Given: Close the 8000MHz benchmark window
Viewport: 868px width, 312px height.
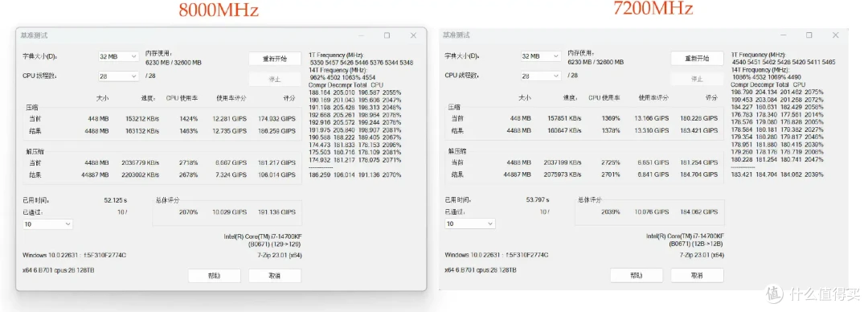Looking at the screenshot, I should coord(413,35).
